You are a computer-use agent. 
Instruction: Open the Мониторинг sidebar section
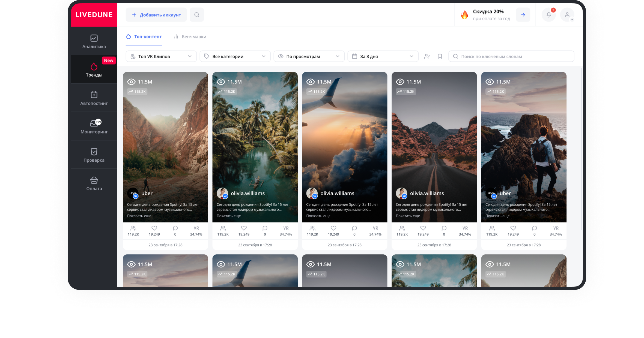click(94, 127)
